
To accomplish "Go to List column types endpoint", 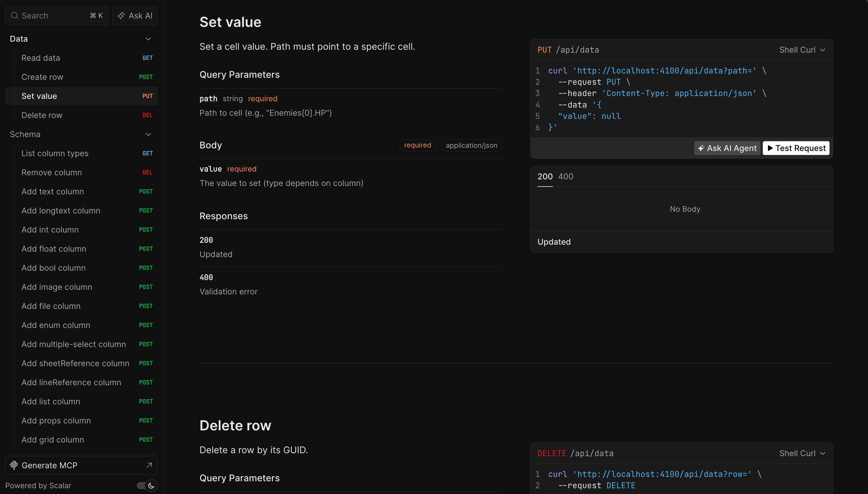I will click(55, 153).
